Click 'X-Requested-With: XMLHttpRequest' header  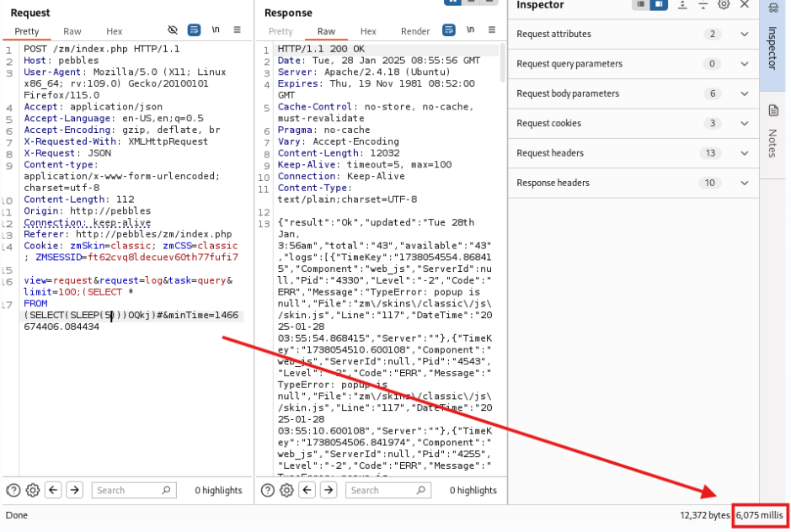tap(115, 141)
